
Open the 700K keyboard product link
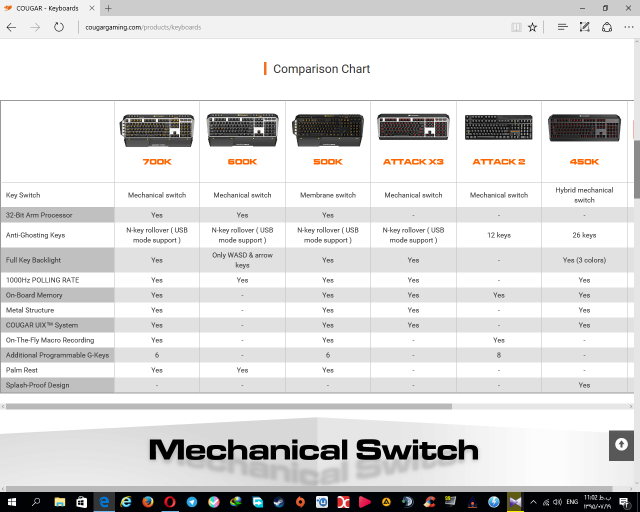pos(157,161)
